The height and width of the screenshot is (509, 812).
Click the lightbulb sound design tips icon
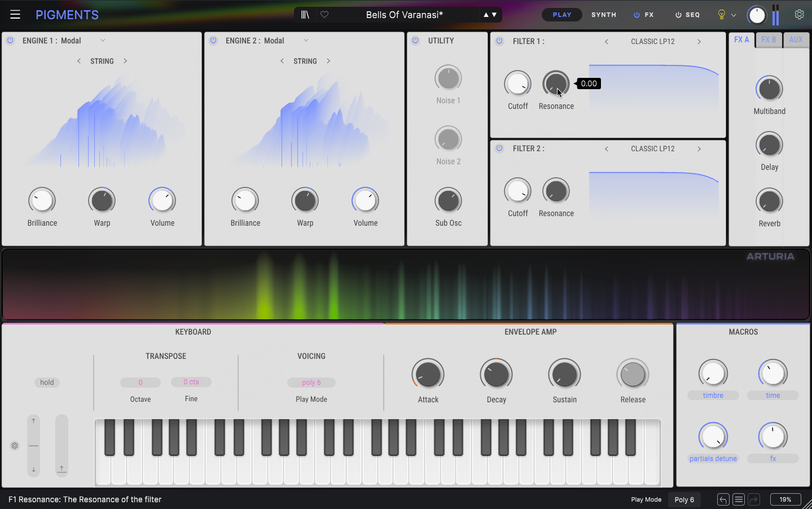point(721,15)
